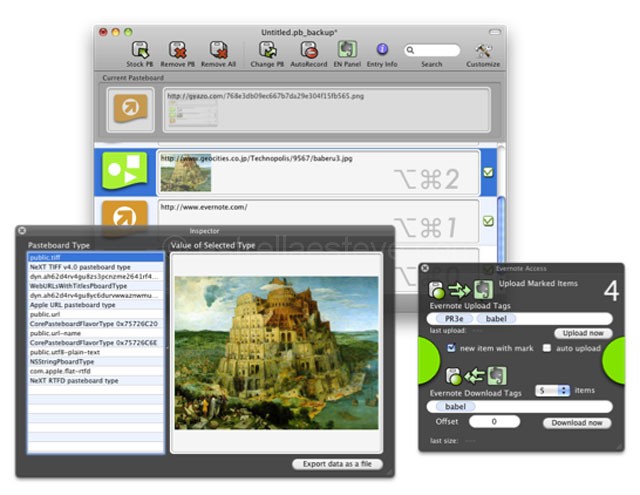
Task: Close the Inspector panel
Action: coord(22,231)
